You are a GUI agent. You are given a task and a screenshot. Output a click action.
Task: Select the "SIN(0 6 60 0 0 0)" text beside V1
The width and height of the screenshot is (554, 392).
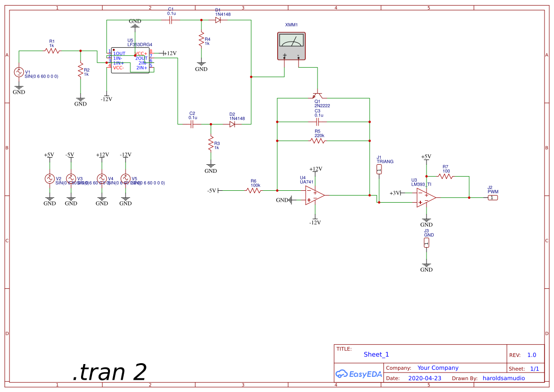(41, 77)
